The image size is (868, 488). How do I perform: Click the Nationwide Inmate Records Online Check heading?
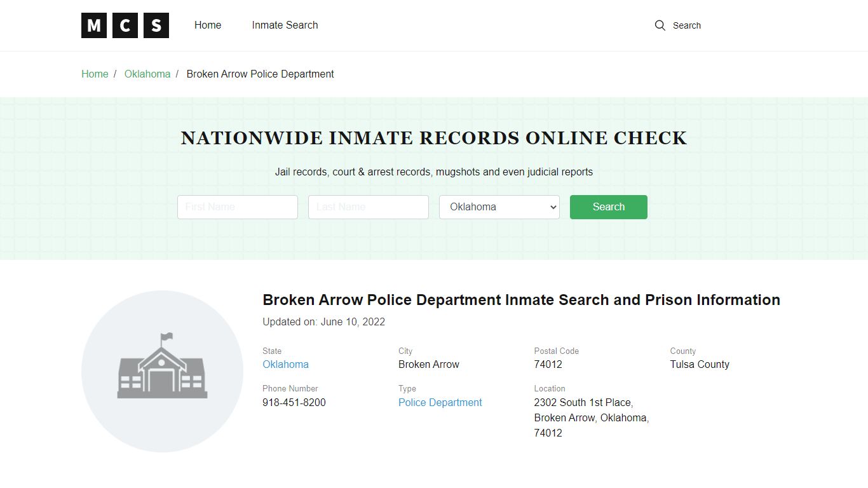[x=434, y=138]
